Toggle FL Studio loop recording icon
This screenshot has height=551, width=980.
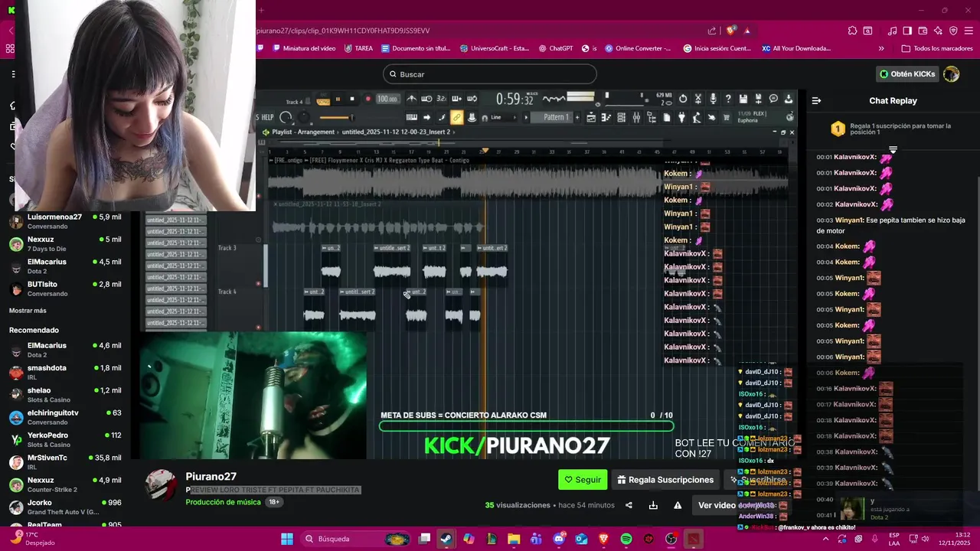pyautogui.click(x=472, y=99)
